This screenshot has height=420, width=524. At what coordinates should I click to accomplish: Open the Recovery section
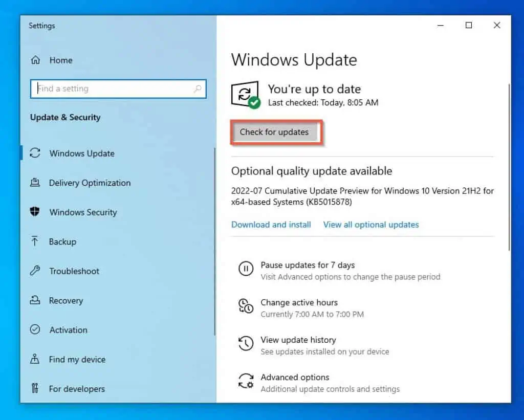point(65,300)
